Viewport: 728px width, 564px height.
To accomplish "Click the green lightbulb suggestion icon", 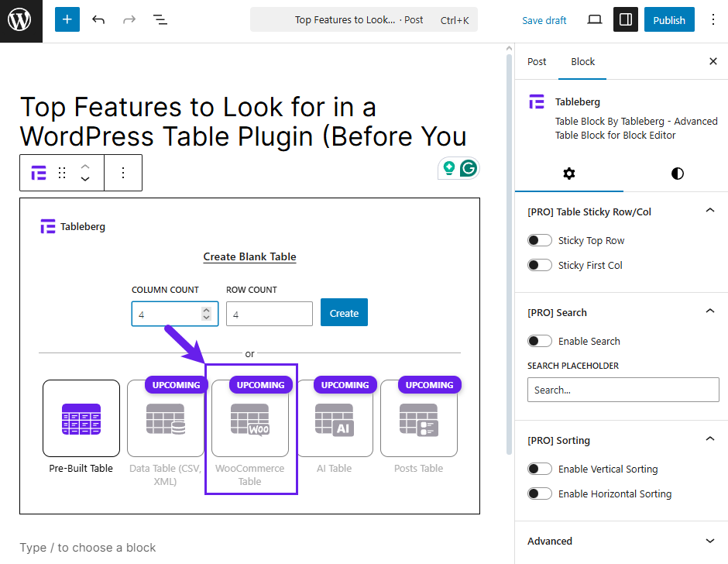I will tap(448, 168).
